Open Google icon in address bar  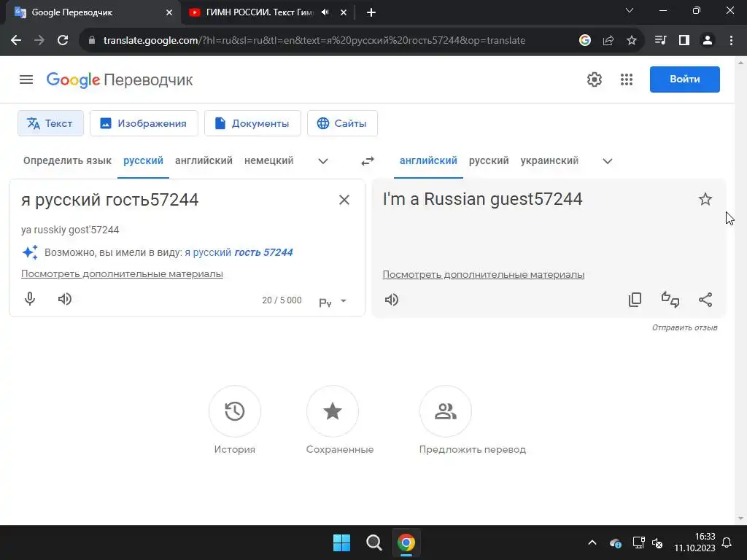point(585,41)
